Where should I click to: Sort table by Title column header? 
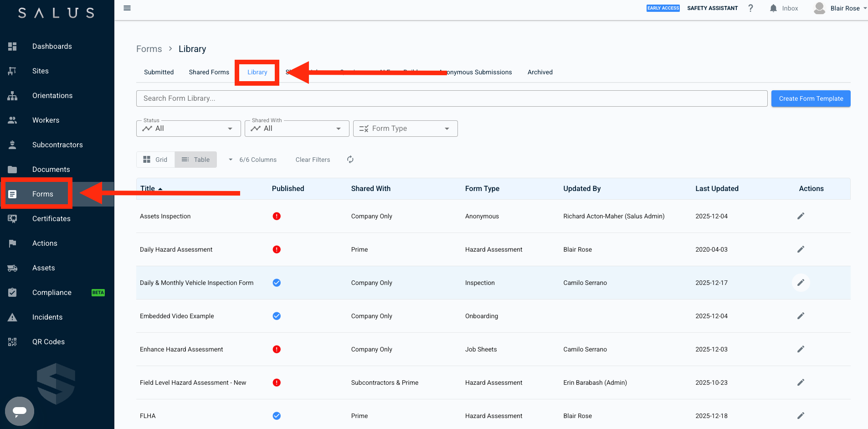[148, 189]
